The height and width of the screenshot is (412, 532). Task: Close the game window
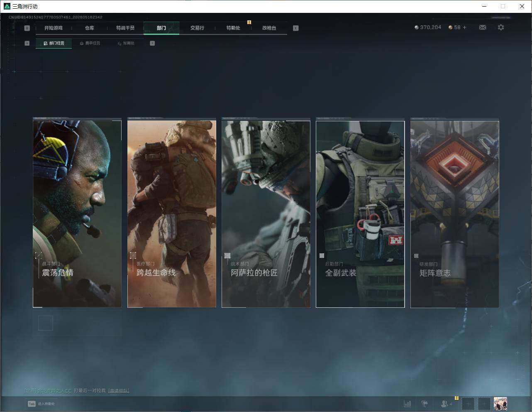[x=522, y=6]
